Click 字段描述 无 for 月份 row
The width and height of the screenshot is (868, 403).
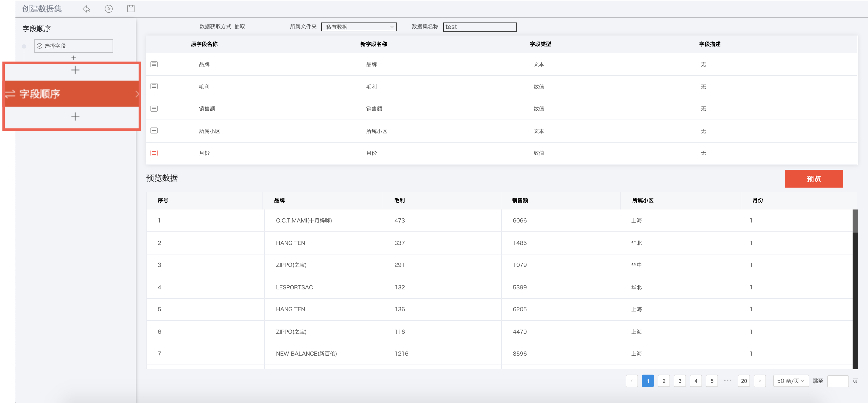click(703, 153)
